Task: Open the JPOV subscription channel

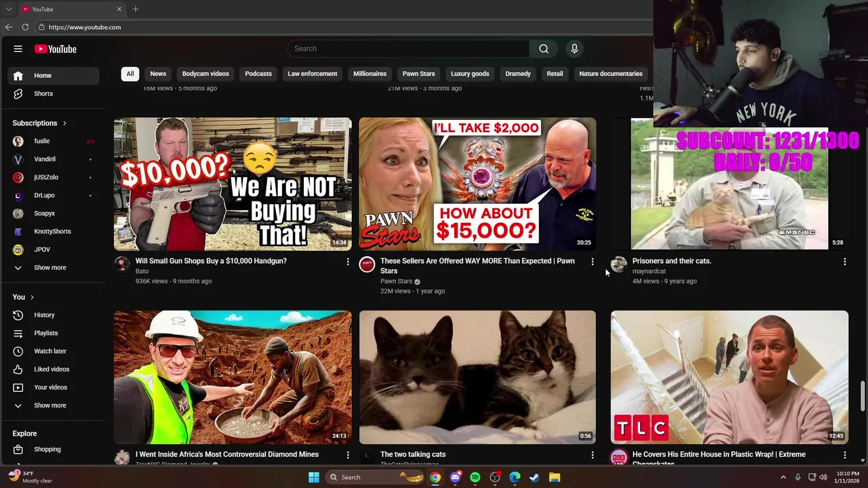Action: pos(54,249)
